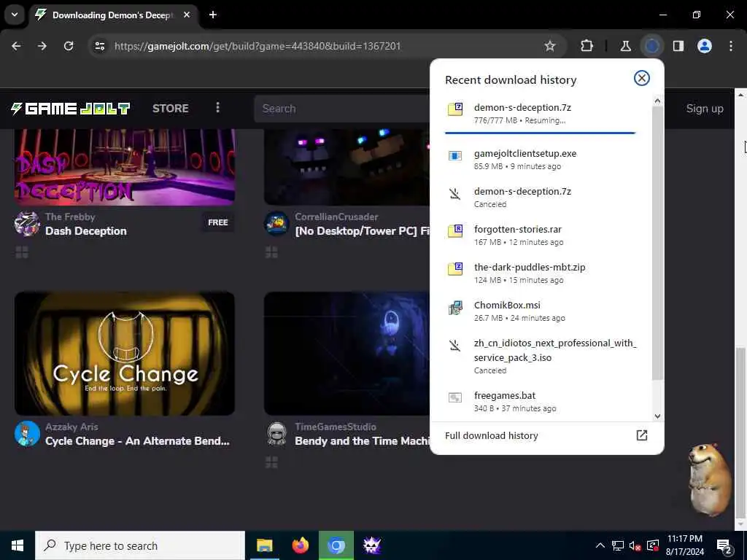Open the Chrome profile avatar
This screenshot has width=747, height=560.
(705, 46)
